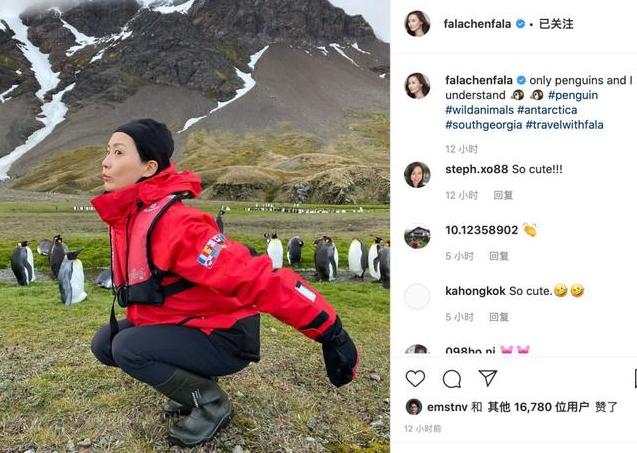Open the #southgeorgia hashtag
The width and height of the screenshot is (637, 453).
483,124
